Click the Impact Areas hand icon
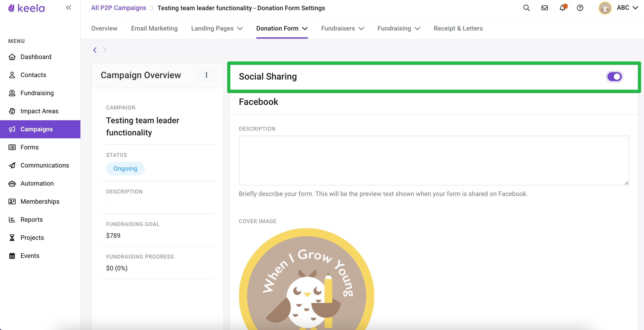Image resolution: width=644 pixels, height=330 pixels. (12, 111)
